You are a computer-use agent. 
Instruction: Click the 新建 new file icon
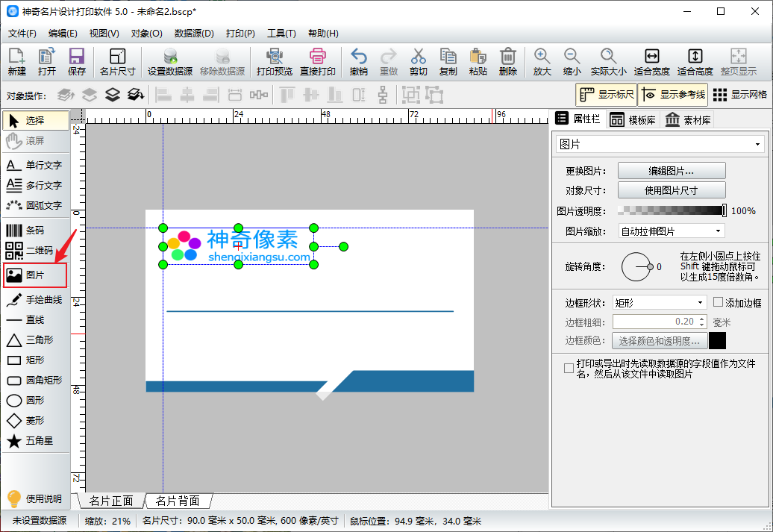point(16,62)
